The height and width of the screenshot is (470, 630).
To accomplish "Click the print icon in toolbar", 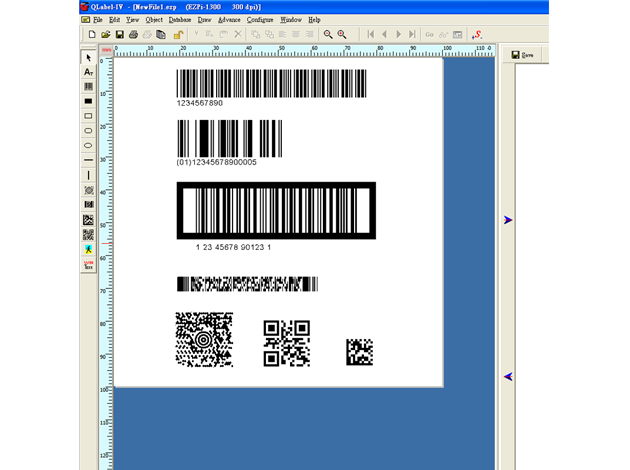I will 133,34.
